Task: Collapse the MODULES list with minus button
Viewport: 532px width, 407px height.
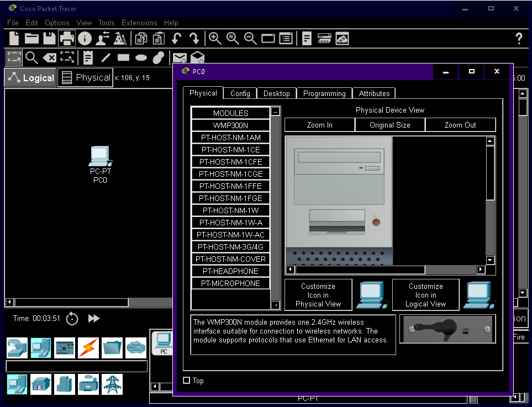Action: click(x=275, y=112)
